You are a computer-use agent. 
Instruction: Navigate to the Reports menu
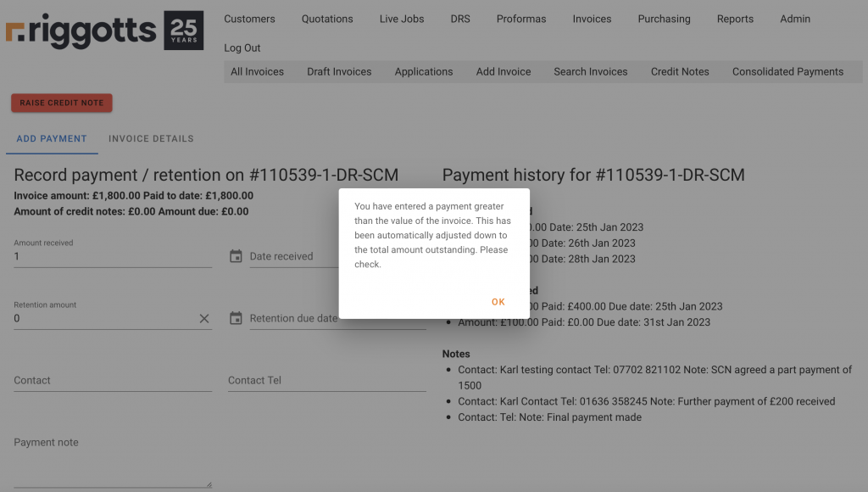click(x=735, y=19)
